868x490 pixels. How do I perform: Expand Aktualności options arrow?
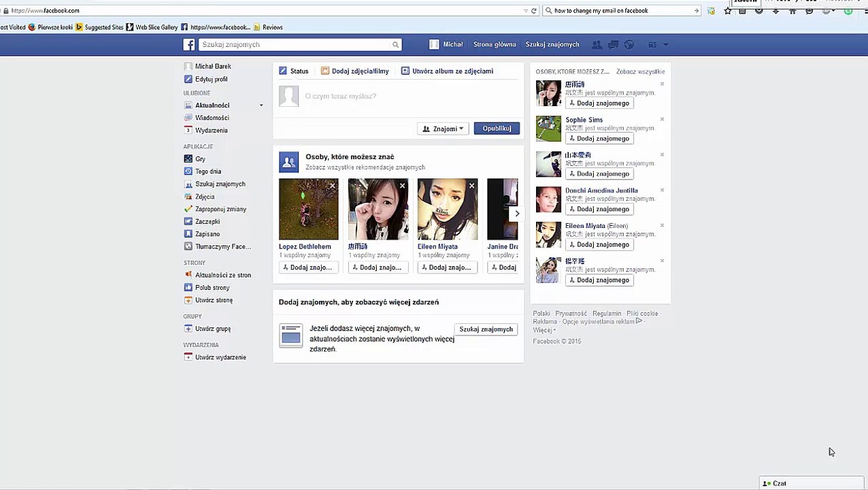point(261,105)
